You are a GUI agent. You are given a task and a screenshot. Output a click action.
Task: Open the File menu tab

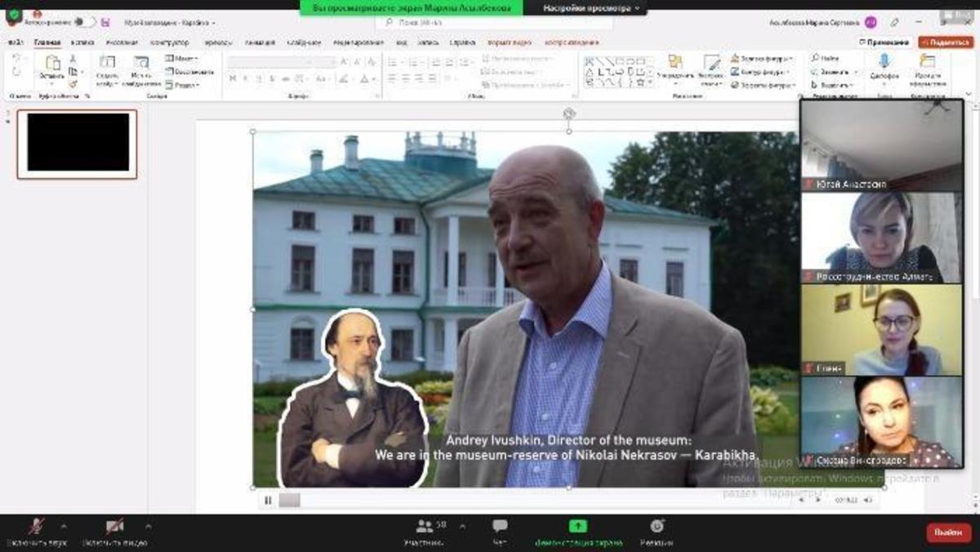[x=16, y=42]
